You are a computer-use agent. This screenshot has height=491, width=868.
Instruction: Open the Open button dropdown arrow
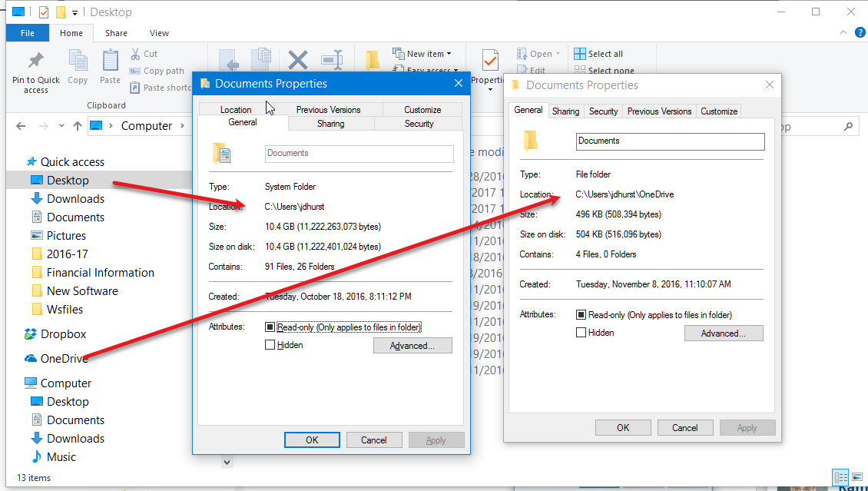tap(558, 54)
